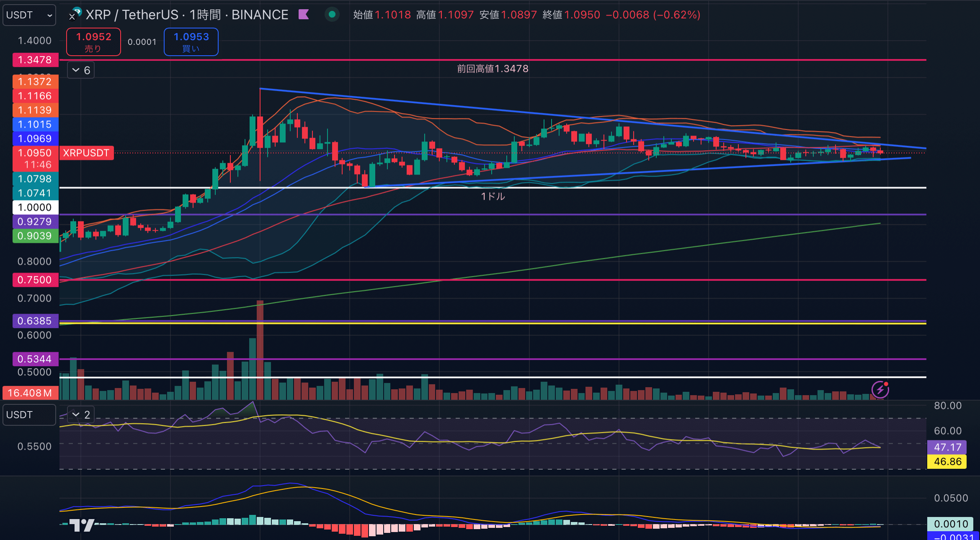This screenshot has width=980, height=540.
Task: Click the RSI value 47.17 label
Action: [x=947, y=447]
